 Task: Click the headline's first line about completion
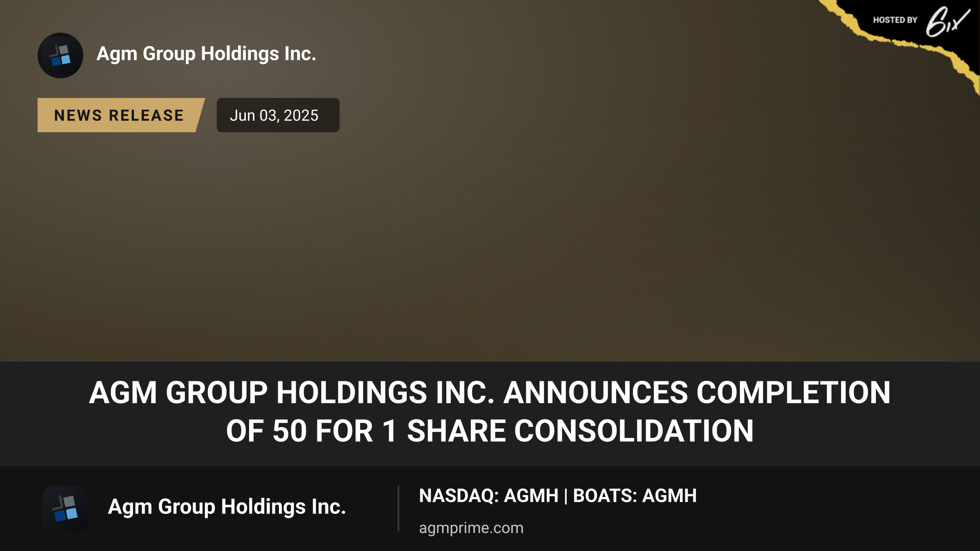[x=490, y=392]
